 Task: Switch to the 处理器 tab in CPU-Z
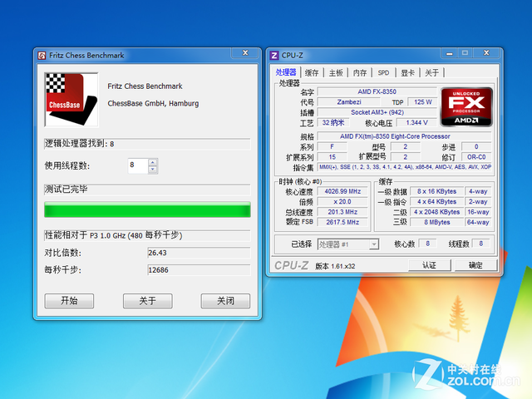tap(286, 72)
